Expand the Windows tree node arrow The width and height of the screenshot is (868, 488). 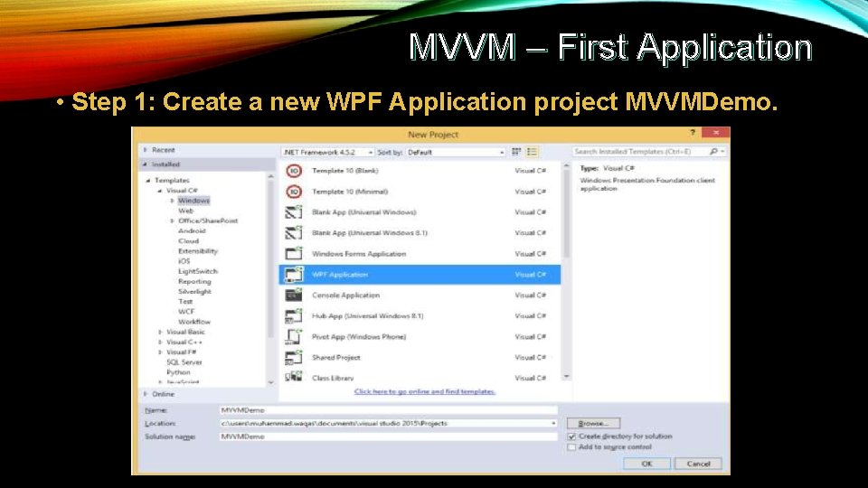pyautogui.click(x=172, y=201)
